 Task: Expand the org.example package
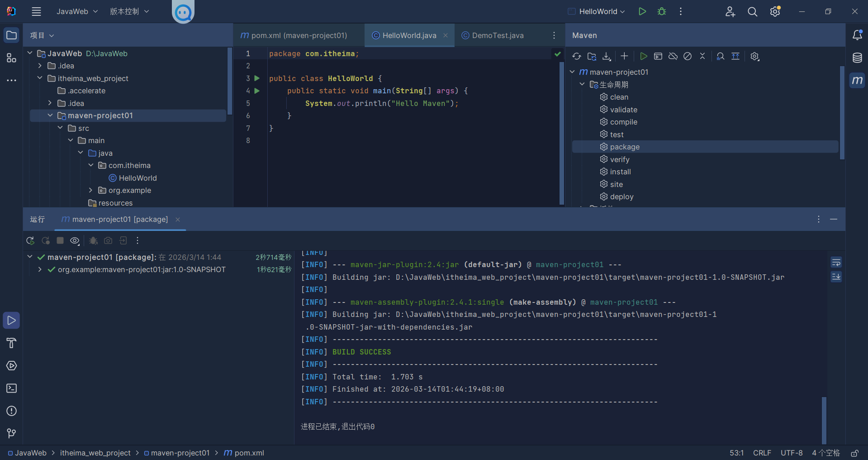[90, 190]
